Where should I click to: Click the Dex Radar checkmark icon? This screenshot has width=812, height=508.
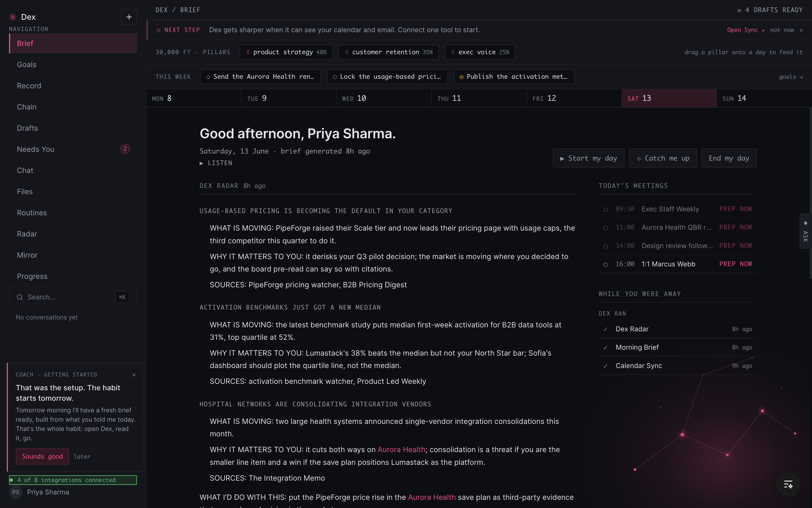(x=605, y=329)
